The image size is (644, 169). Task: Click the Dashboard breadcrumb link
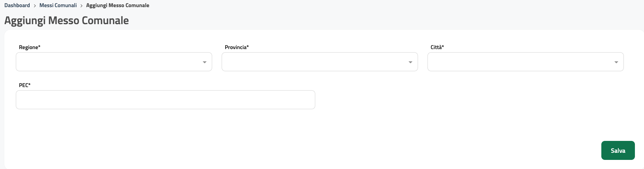pos(17,6)
